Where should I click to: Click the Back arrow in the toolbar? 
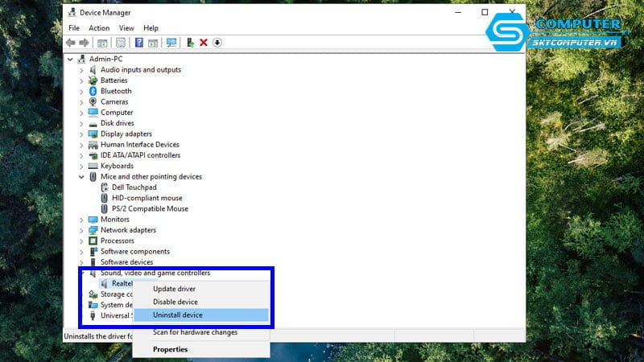pos(71,43)
